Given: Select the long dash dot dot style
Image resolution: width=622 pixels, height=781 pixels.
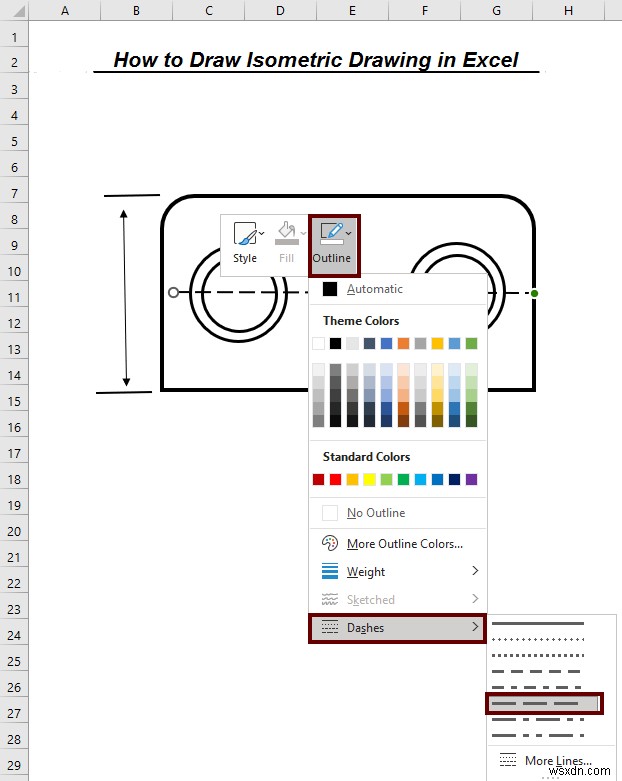Looking at the screenshot, I should (538, 735).
